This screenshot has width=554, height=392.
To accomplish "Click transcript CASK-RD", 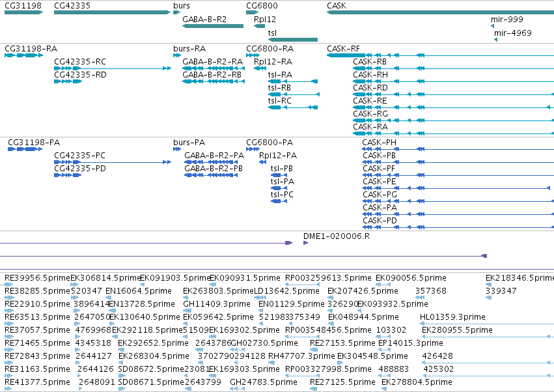I will point(370,88).
